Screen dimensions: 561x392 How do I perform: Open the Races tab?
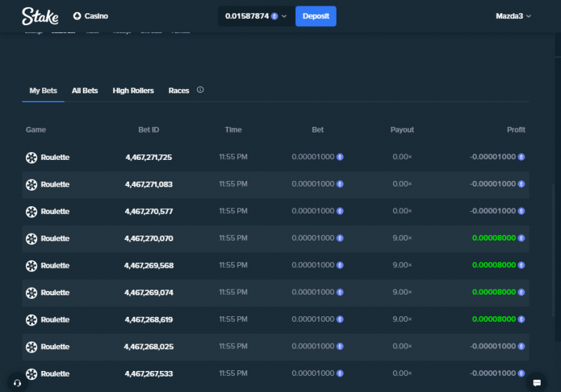click(x=179, y=91)
